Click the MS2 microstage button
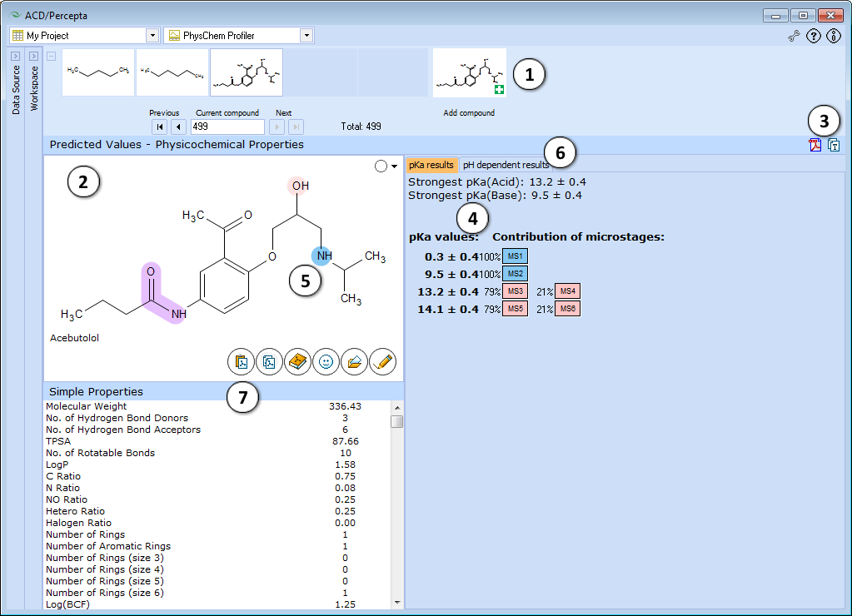The height and width of the screenshot is (616, 852). [515, 274]
